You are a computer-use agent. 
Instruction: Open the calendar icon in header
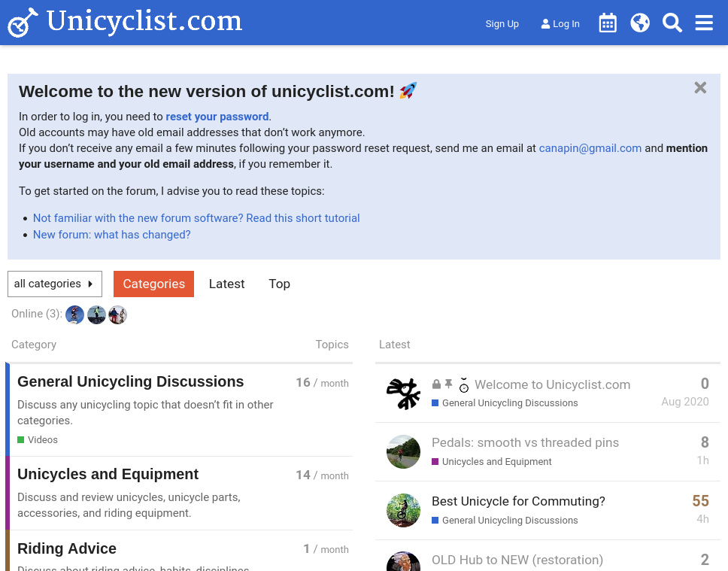[608, 23]
